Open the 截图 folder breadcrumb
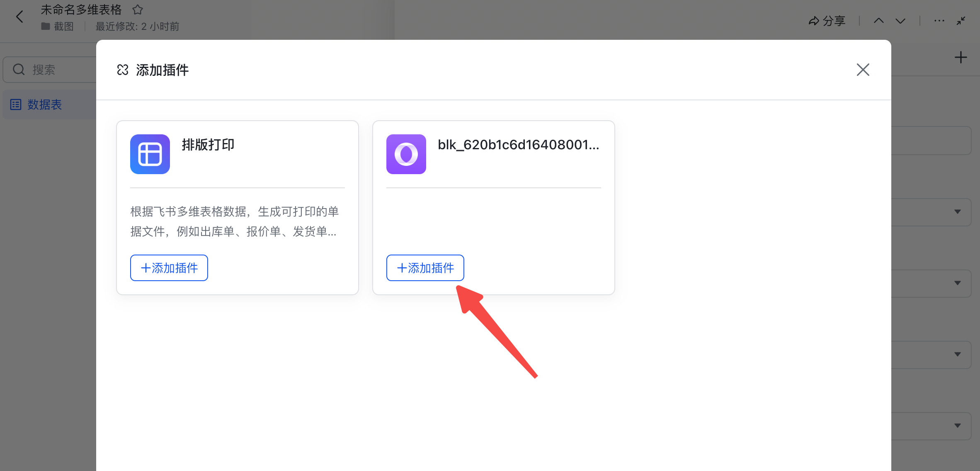 [x=63, y=27]
